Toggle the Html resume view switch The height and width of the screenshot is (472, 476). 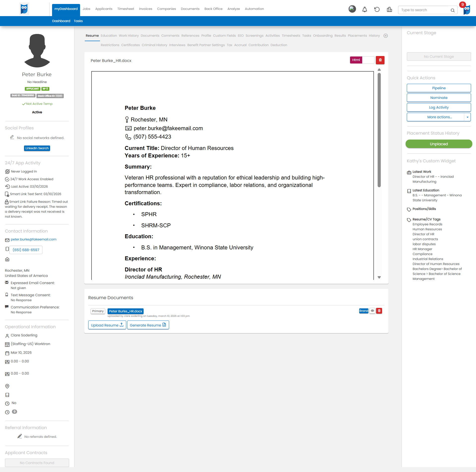[x=362, y=60]
